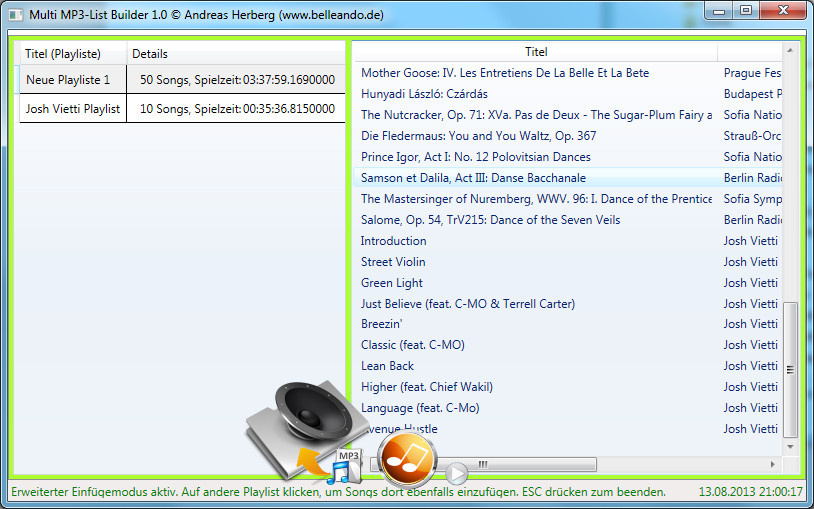This screenshot has height=509, width=814.
Task: Select Prince Igor, Act I Polovitsian Dances
Action: click(x=476, y=157)
